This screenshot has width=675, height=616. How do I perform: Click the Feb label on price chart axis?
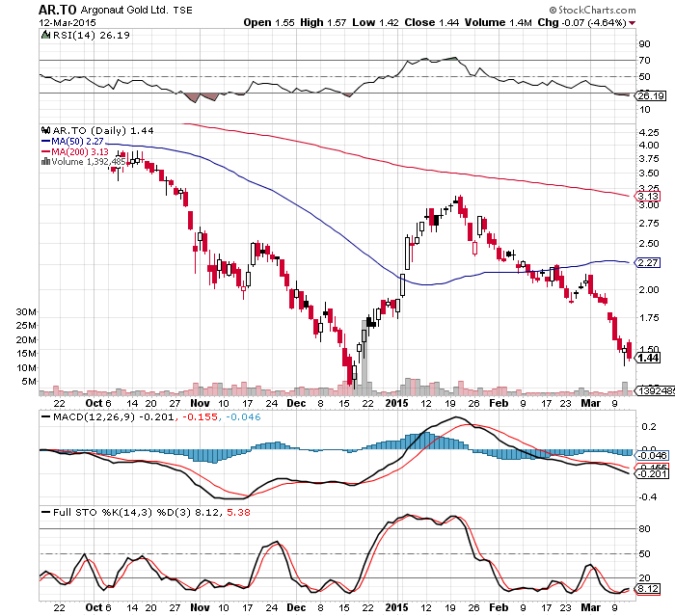(x=499, y=403)
